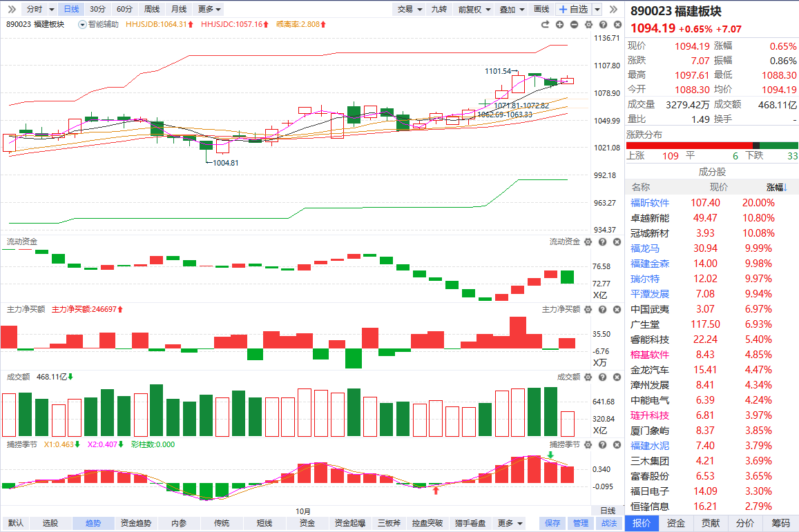Viewport: 799px width, 532px height.
Task: Switch chart to 周线 weekly period
Action: 151,9
